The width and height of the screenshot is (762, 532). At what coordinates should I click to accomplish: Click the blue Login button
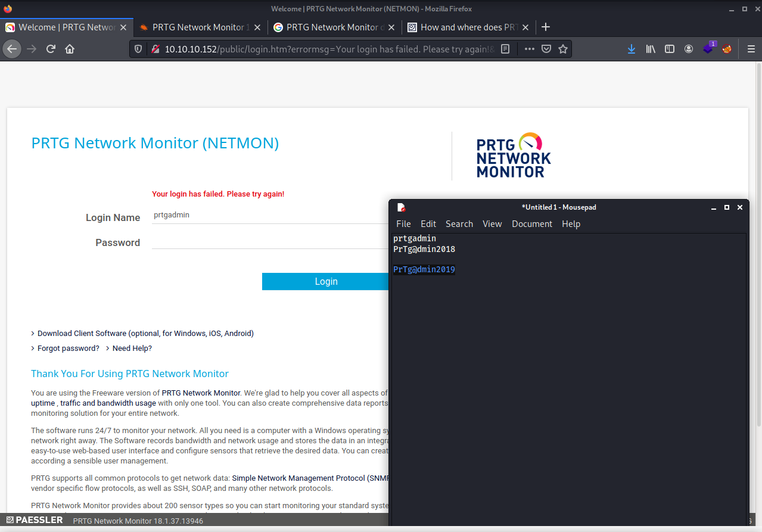(x=326, y=281)
